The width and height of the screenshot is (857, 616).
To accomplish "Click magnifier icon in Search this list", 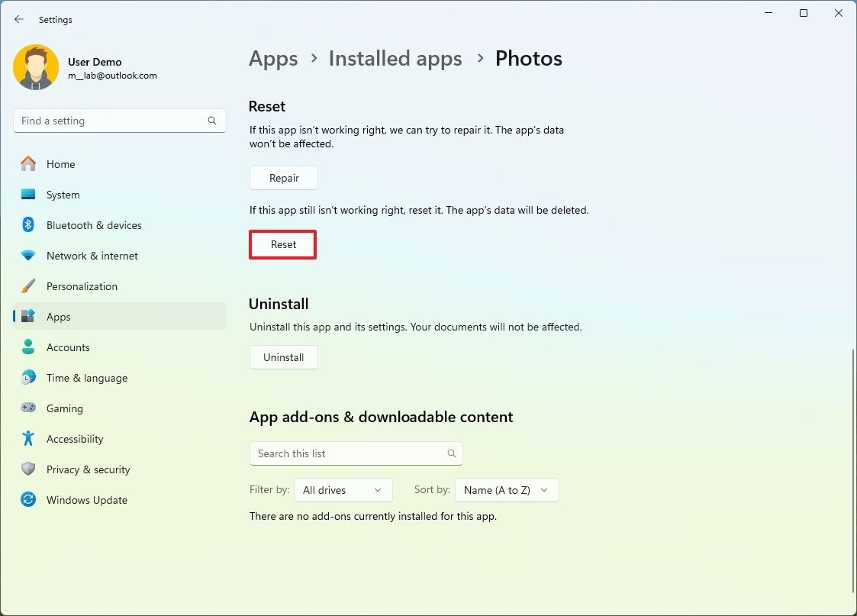I will click(452, 453).
